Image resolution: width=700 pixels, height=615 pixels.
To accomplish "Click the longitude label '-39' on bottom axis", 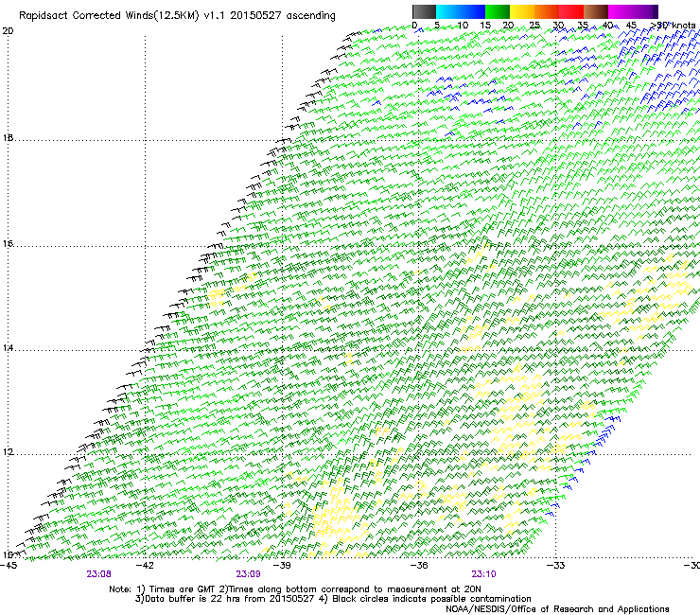I will click(x=282, y=566).
